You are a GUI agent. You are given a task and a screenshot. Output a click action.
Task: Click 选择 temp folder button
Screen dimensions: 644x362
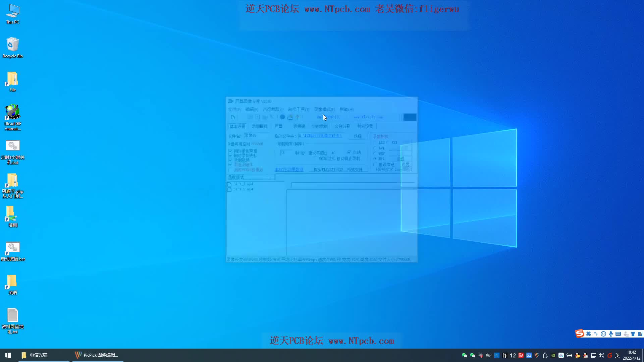(358, 136)
